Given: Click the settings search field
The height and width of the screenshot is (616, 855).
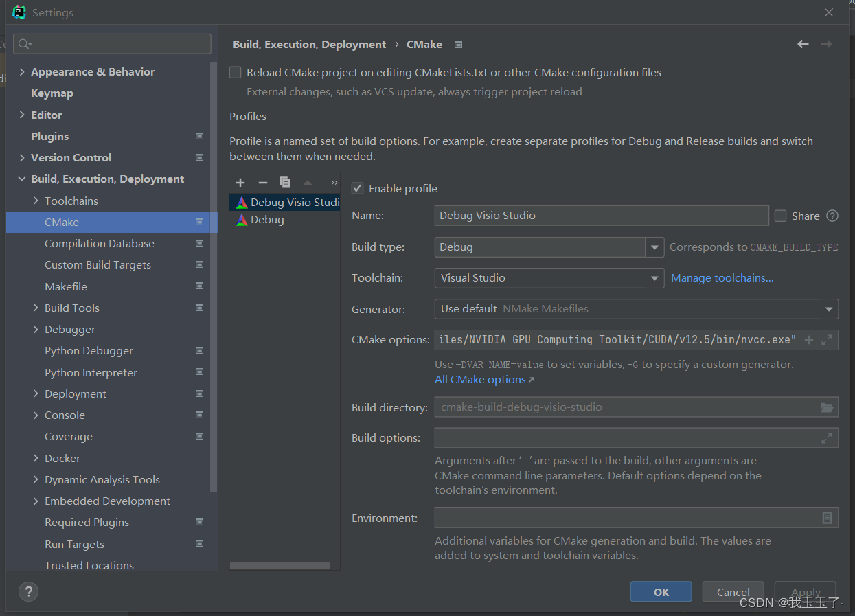Looking at the screenshot, I should (113, 44).
